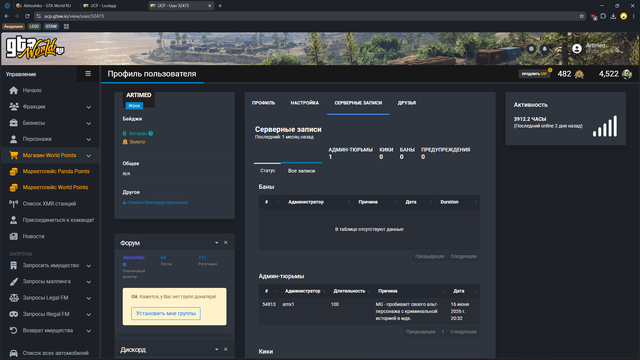Switch to the Статус sub-tab
This screenshot has width=640, height=360.
(267, 171)
